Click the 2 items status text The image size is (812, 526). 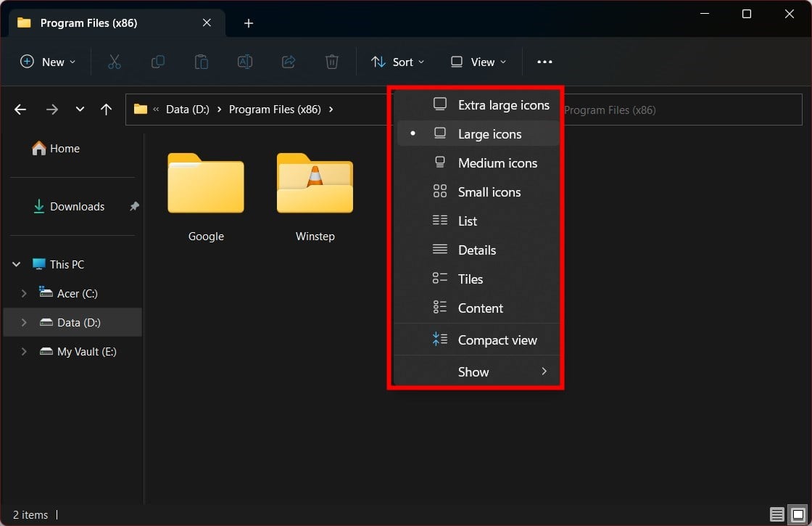pos(30,514)
